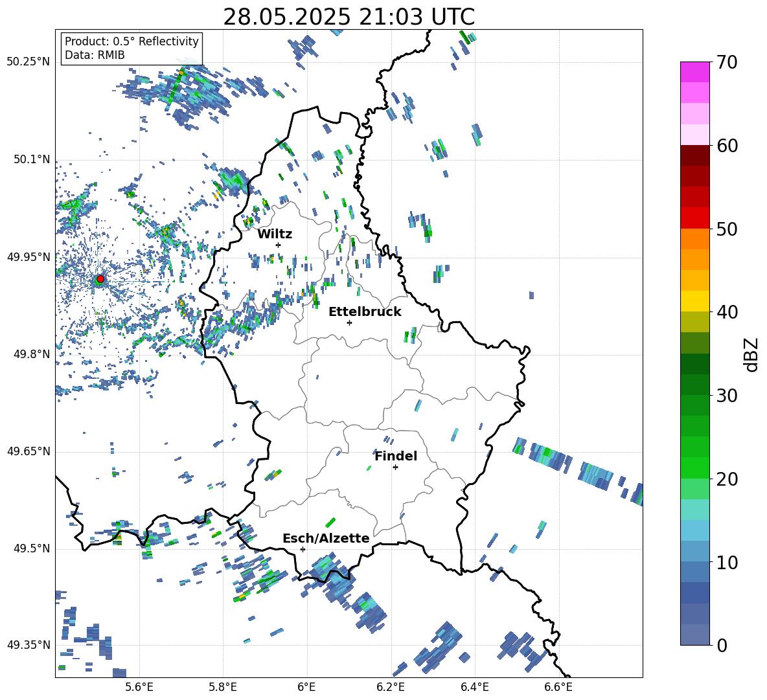The image size is (767, 700).
Task: Click the colorbar tick label 70
Action: [727, 63]
